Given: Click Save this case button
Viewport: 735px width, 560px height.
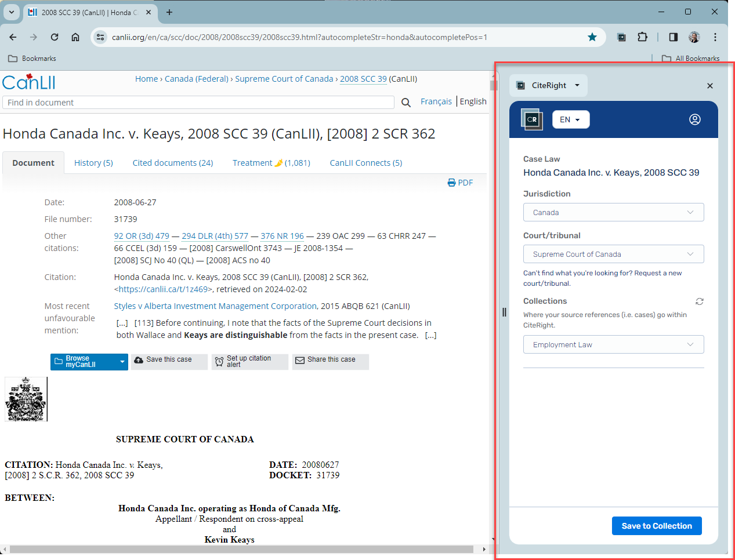Looking at the screenshot, I should point(169,362).
